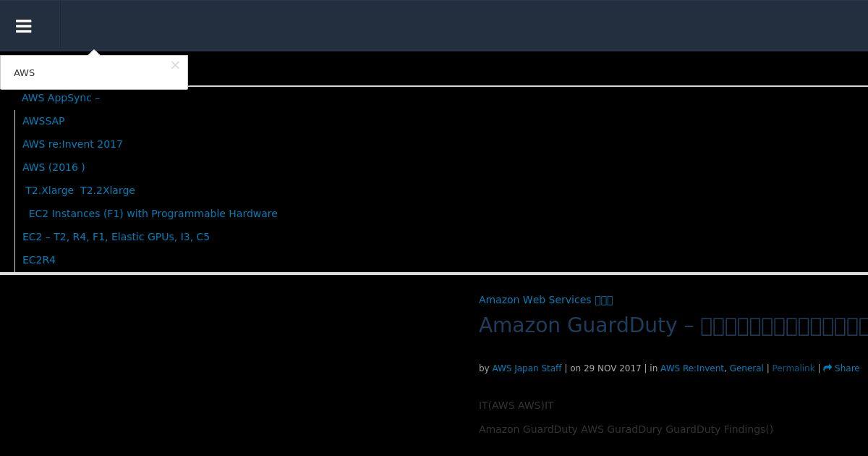Select EC2 – T2, R4, F1, Elastic GPUs suggestion
The width and height of the screenshot is (868, 456).
coord(116,237)
